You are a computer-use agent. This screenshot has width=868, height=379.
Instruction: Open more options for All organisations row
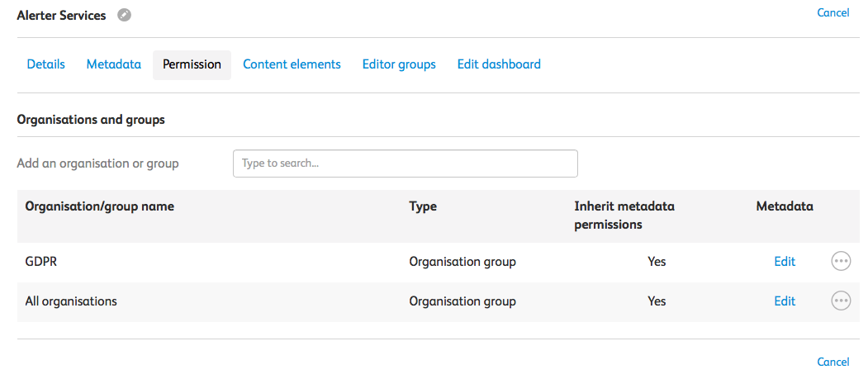(840, 301)
